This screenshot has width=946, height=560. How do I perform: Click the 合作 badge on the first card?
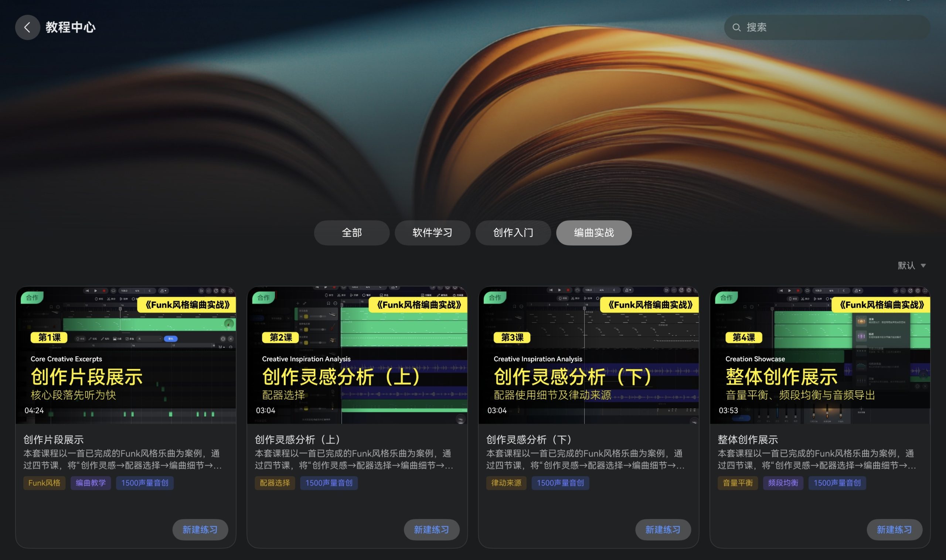[x=32, y=297]
